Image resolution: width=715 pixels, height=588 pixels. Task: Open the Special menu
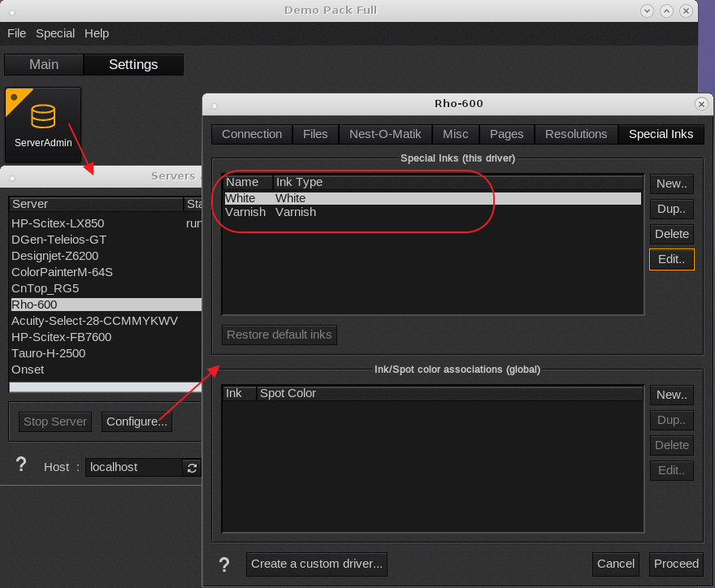[x=55, y=33]
